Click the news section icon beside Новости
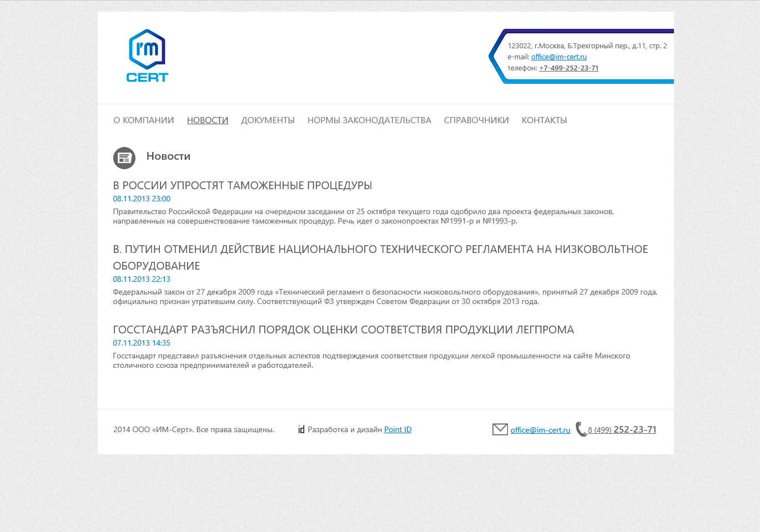 pyautogui.click(x=124, y=158)
